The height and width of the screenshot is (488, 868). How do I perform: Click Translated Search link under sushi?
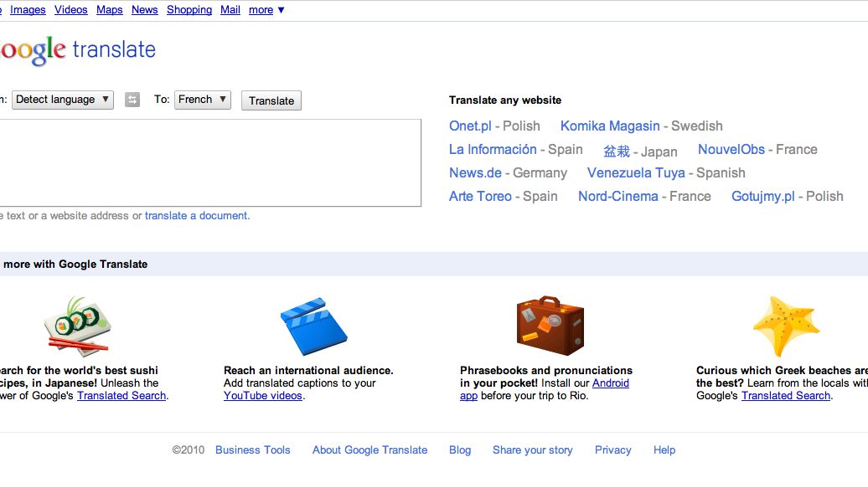(121, 396)
